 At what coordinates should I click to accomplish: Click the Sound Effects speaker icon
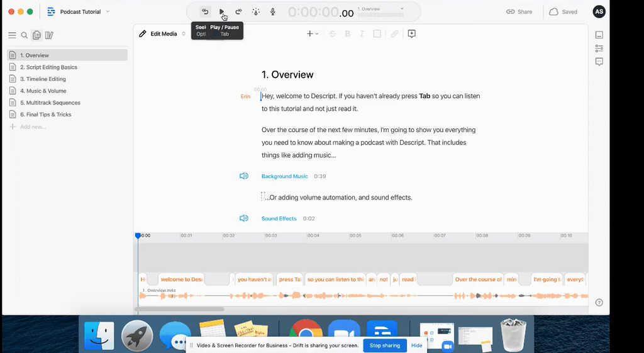click(244, 218)
